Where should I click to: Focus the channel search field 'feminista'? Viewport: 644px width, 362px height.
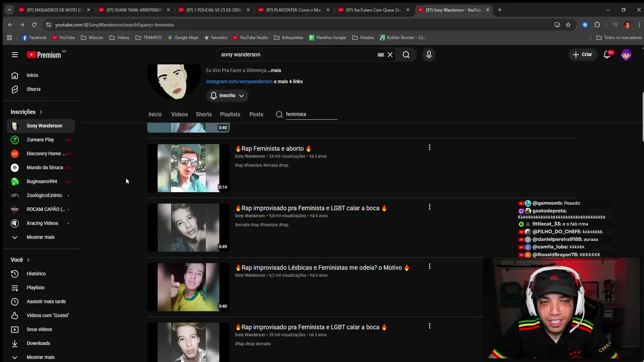click(311, 115)
